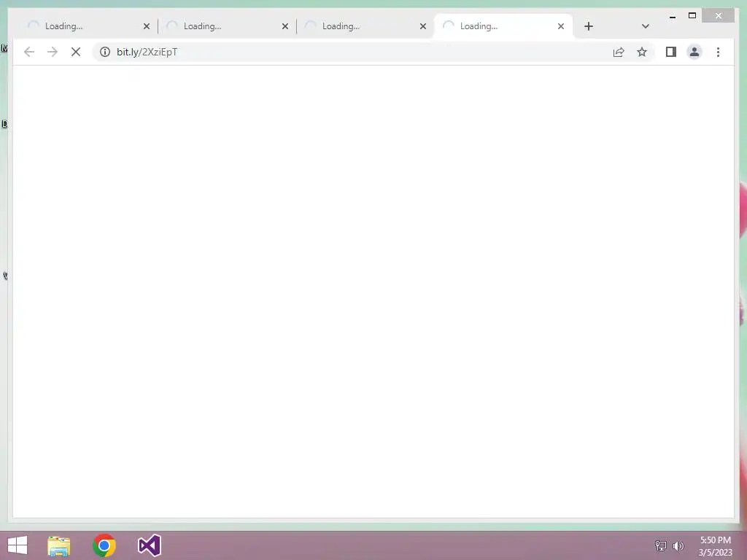Minimize the Chrome window
The width and height of the screenshot is (747, 560).
pos(672,16)
